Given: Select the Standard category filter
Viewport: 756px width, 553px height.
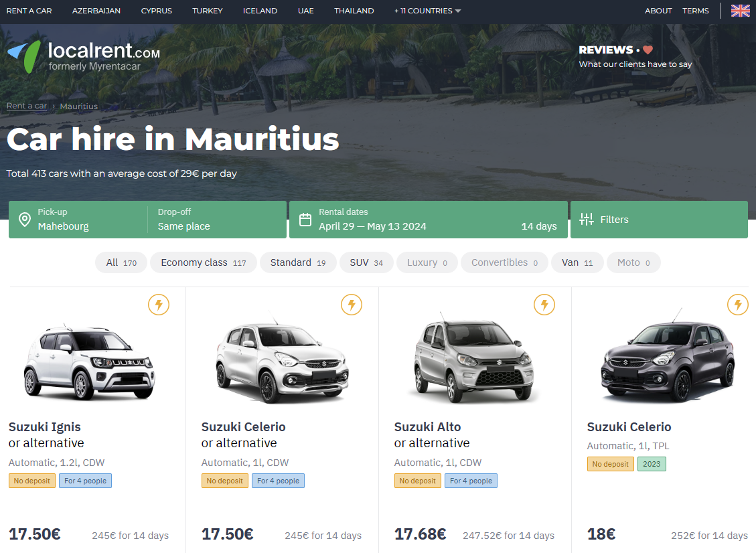Looking at the screenshot, I should click(297, 262).
